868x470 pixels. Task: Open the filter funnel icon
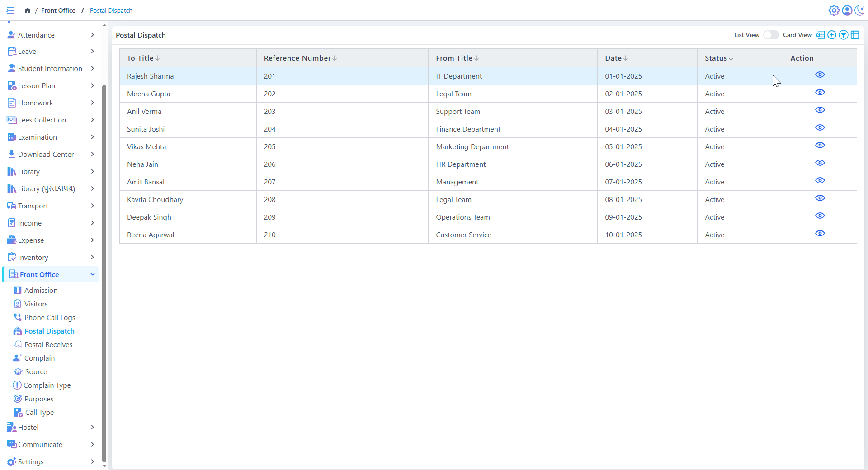(x=843, y=35)
